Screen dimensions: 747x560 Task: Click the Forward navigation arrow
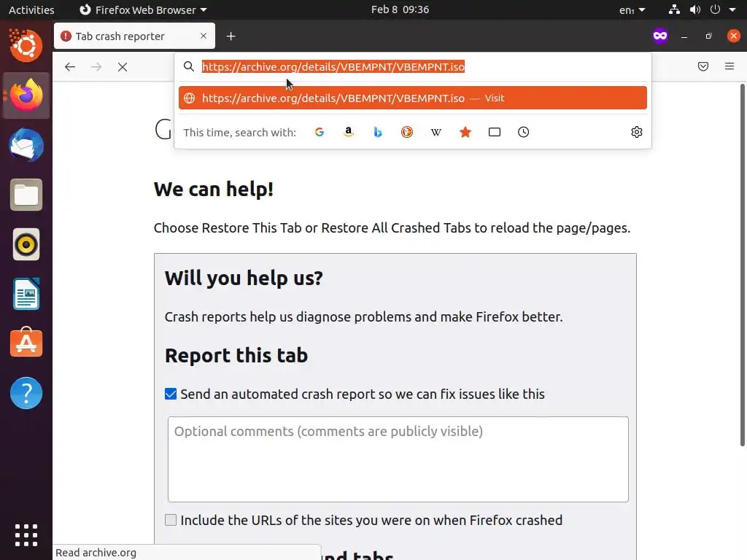click(x=96, y=67)
